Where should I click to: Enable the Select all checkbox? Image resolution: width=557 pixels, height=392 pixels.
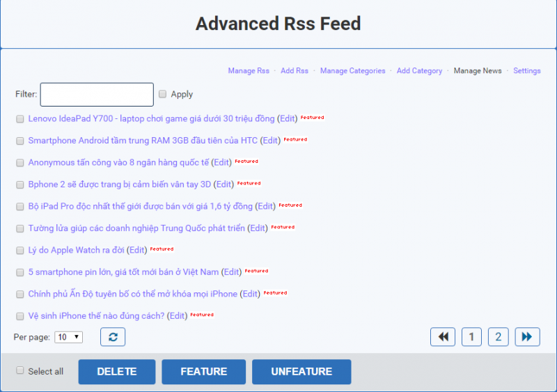[x=20, y=370]
